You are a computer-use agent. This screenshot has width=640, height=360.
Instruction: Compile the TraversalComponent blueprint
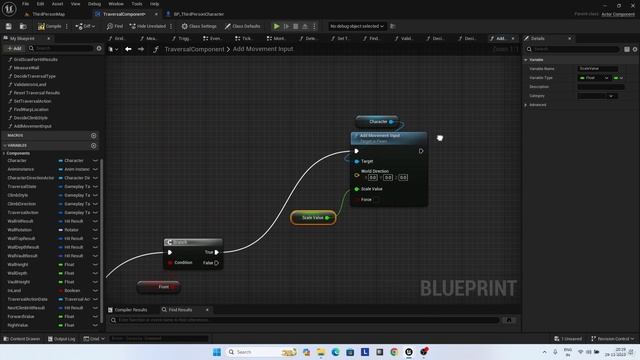(x=49, y=26)
